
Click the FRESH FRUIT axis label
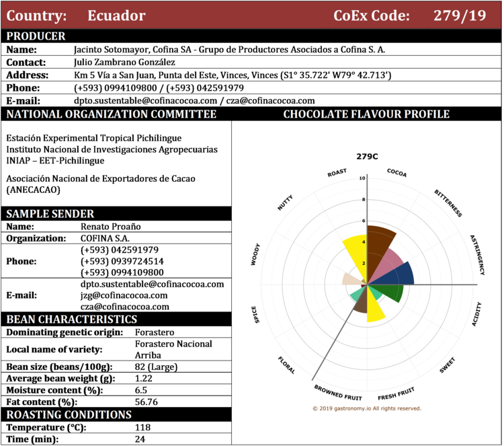pyautogui.click(x=396, y=394)
